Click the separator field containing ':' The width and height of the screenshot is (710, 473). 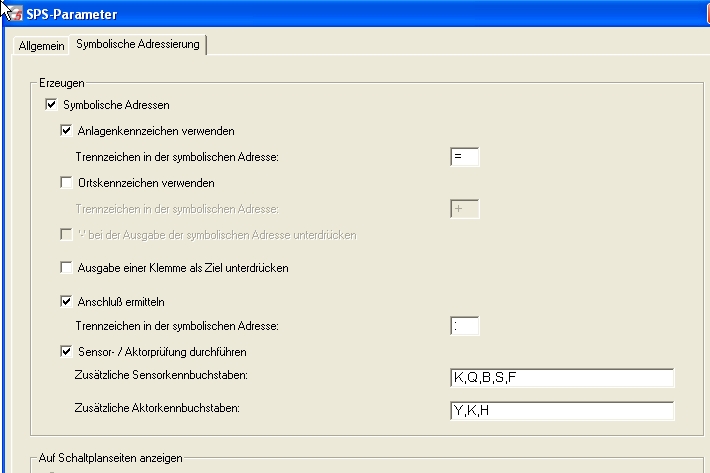point(465,326)
